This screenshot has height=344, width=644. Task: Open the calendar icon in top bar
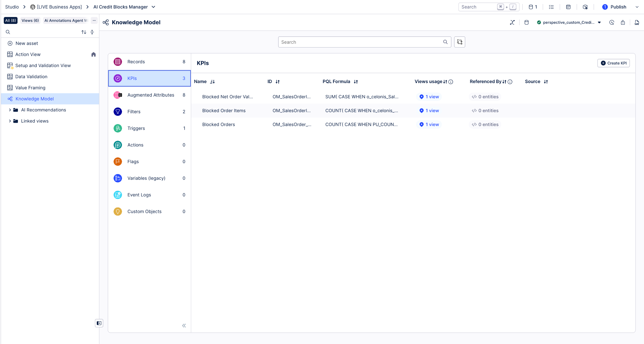pyautogui.click(x=568, y=7)
